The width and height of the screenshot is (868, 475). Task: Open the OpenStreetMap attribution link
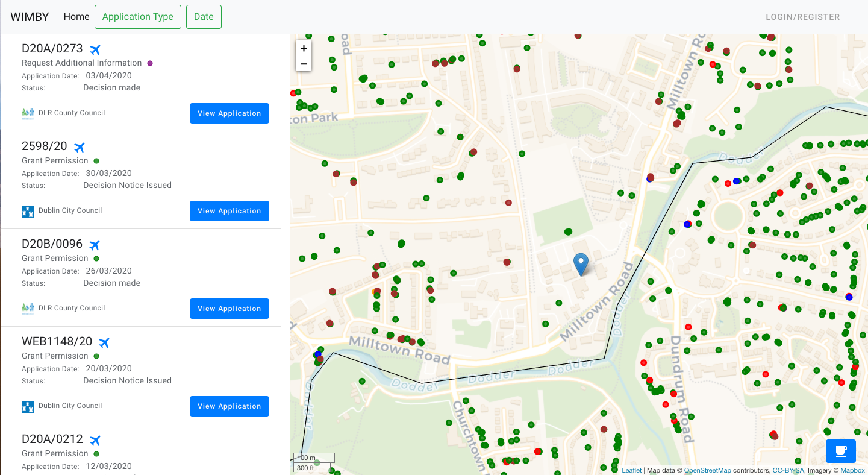pos(707,470)
